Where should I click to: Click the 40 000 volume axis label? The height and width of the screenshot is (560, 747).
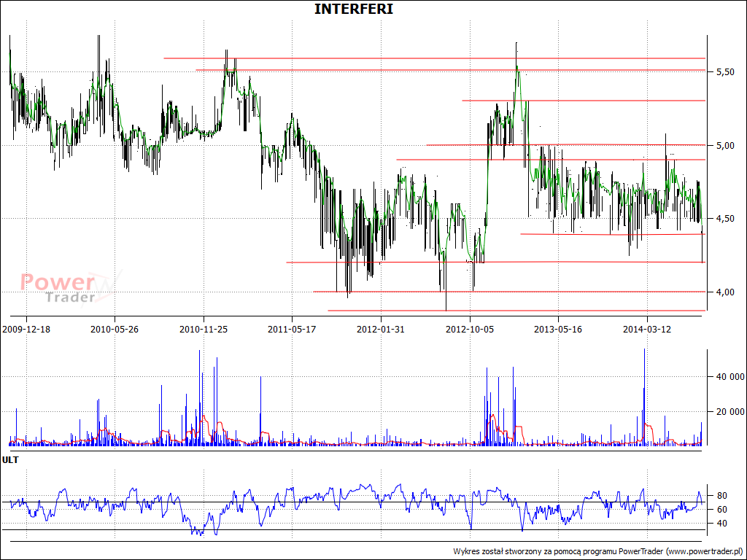pos(730,377)
